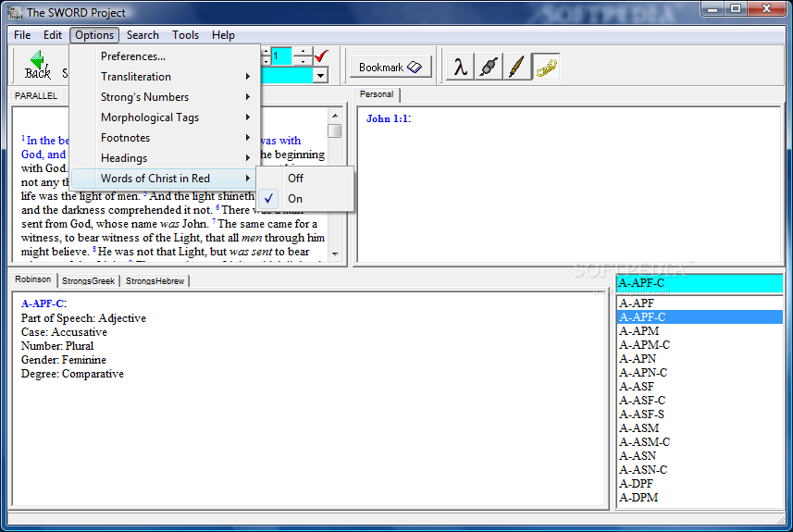Expand the Morphological Tags submenu
The height and width of the screenshot is (532, 793).
(x=165, y=118)
